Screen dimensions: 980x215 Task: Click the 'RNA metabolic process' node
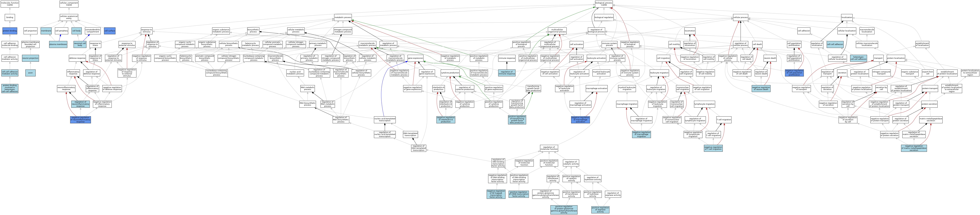pos(307,89)
